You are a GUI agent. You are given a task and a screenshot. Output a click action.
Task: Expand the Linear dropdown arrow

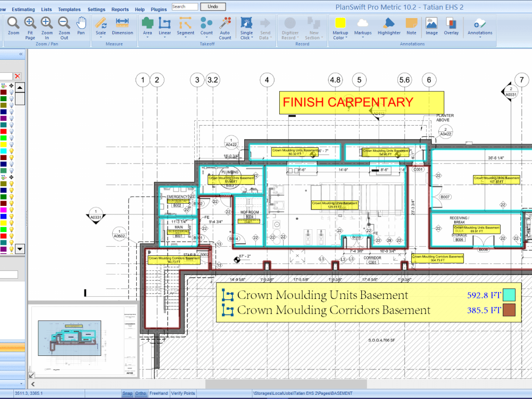(x=164, y=38)
